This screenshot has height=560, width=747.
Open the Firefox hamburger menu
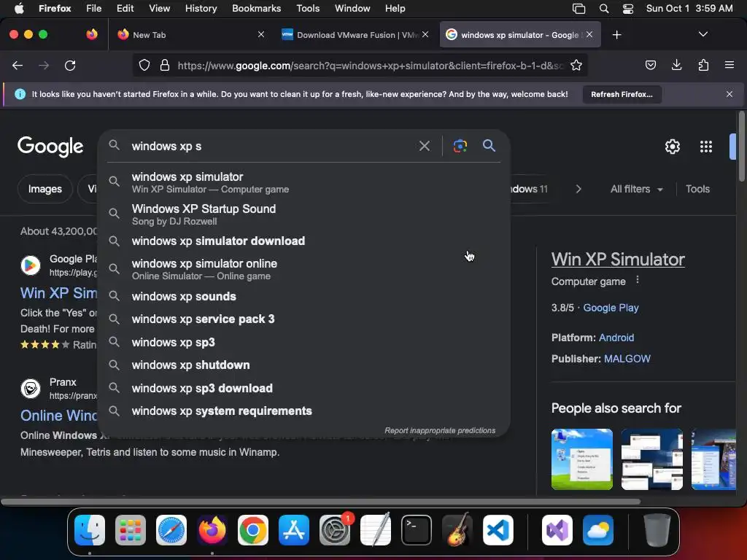click(x=729, y=65)
